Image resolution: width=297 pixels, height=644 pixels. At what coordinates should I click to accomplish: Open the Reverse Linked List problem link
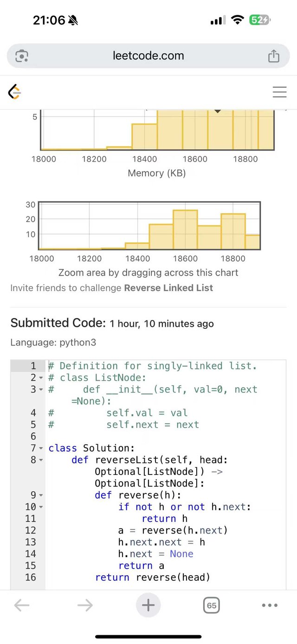coord(168,288)
